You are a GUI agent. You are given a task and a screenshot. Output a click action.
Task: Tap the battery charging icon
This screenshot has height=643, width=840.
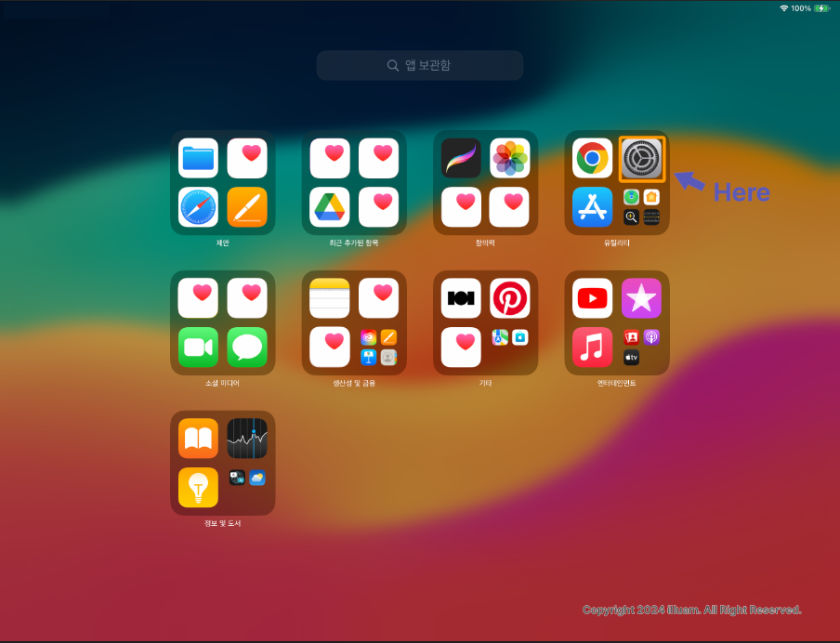(x=821, y=8)
